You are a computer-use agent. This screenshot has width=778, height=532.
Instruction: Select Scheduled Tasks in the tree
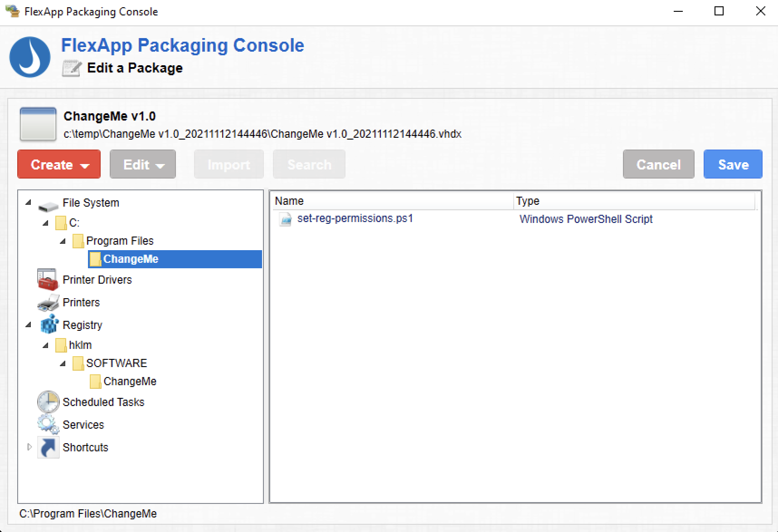[x=103, y=402]
